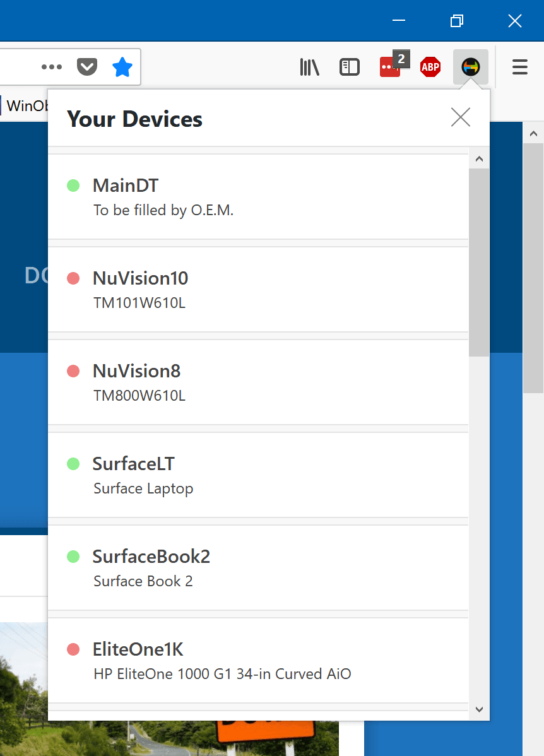Send to the SurfaceLT device

point(258,475)
